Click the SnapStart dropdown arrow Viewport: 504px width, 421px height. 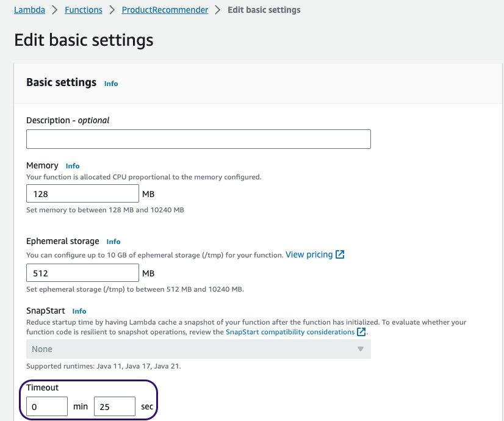[x=361, y=349]
